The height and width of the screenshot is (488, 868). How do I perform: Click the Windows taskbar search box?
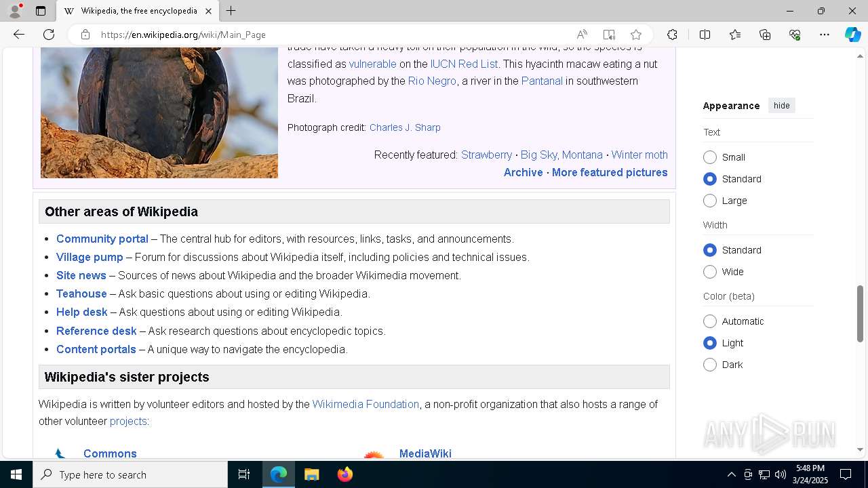(x=130, y=474)
